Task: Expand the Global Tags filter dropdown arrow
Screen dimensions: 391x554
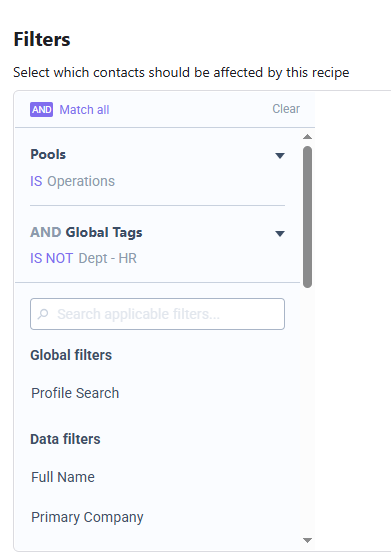Action: tap(280, 234)
